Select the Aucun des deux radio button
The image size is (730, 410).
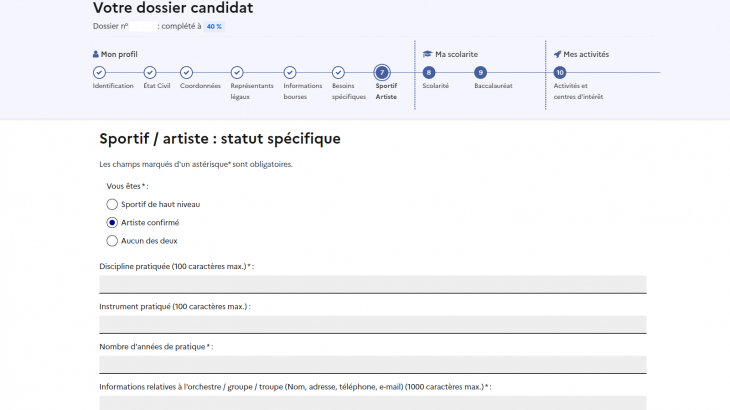[112, 240]
